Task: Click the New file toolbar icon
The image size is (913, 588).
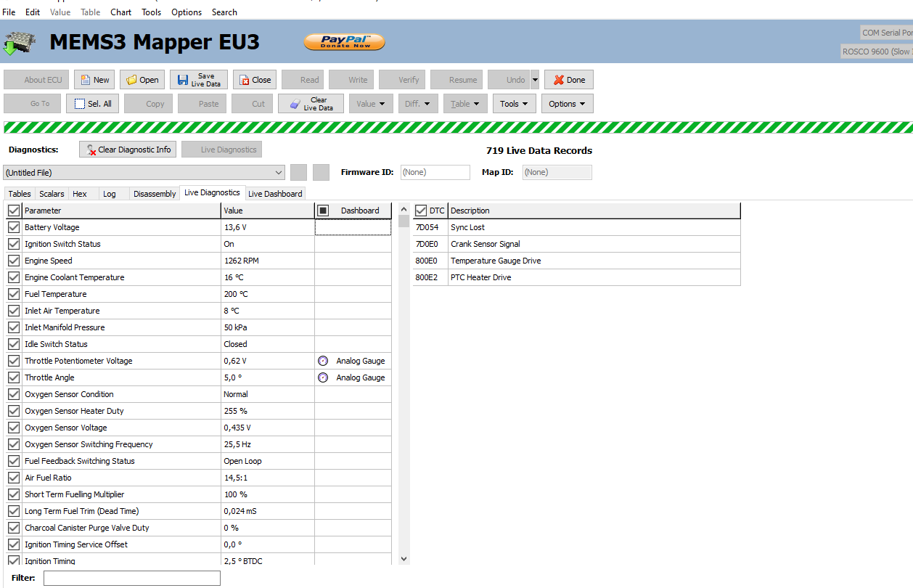Action: point(86,80)
